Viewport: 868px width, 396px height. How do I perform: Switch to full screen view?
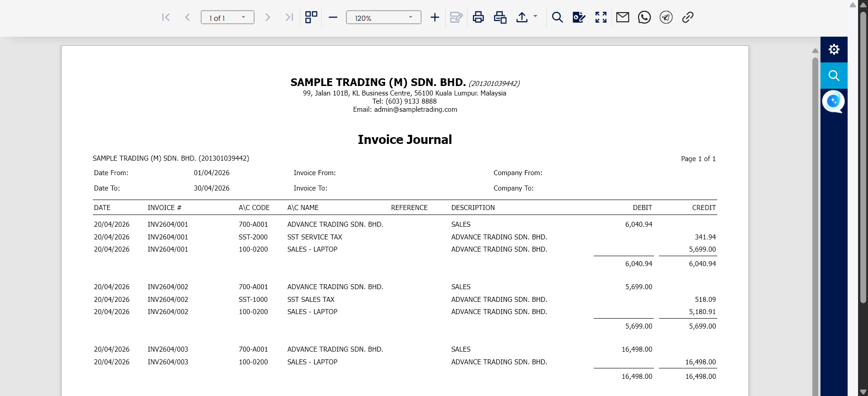(x=601, y=18)
